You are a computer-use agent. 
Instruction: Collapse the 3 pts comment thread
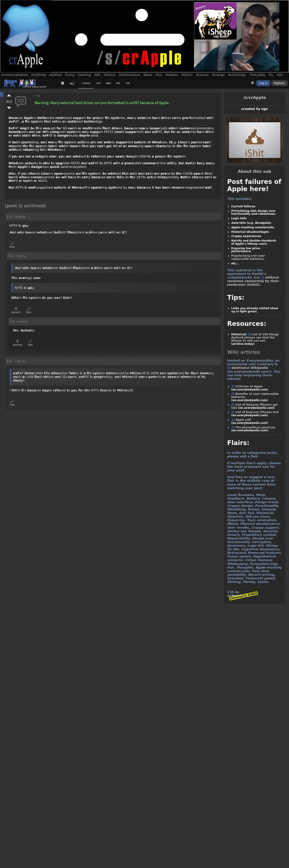click(x=9, y=217)
